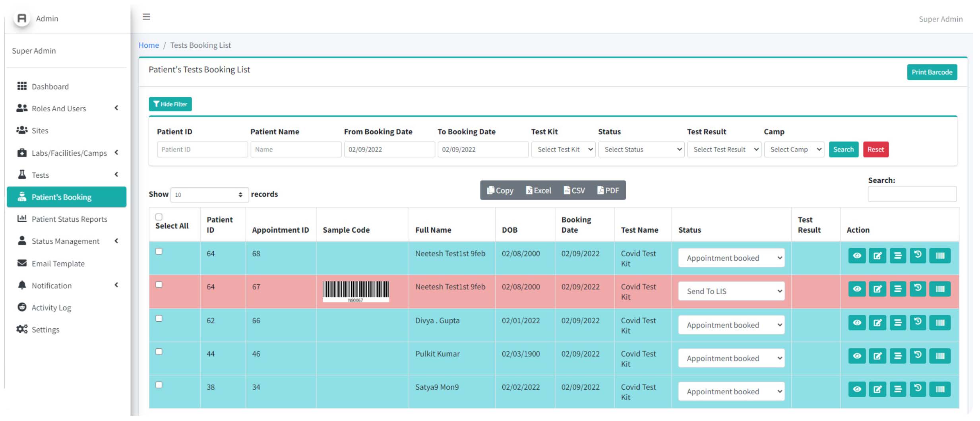Image resolution: width=980 pixels, height=421 pixels.
Task: View Satya9 Mon9's booking details
Action: (857, 389)
